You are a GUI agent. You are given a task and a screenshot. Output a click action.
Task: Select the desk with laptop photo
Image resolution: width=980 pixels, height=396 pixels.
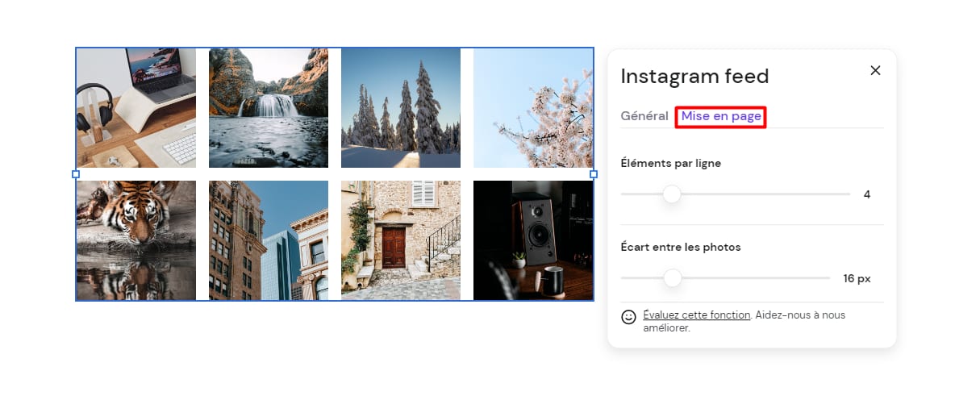pyautogui.click(x=136, y=108)
